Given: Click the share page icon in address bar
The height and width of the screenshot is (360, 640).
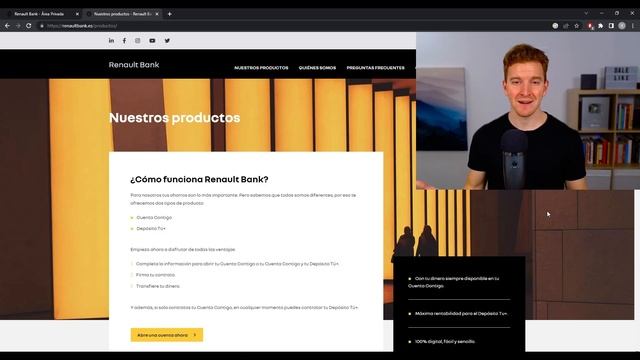Looking at the screenshot, I should pos(566,26).
